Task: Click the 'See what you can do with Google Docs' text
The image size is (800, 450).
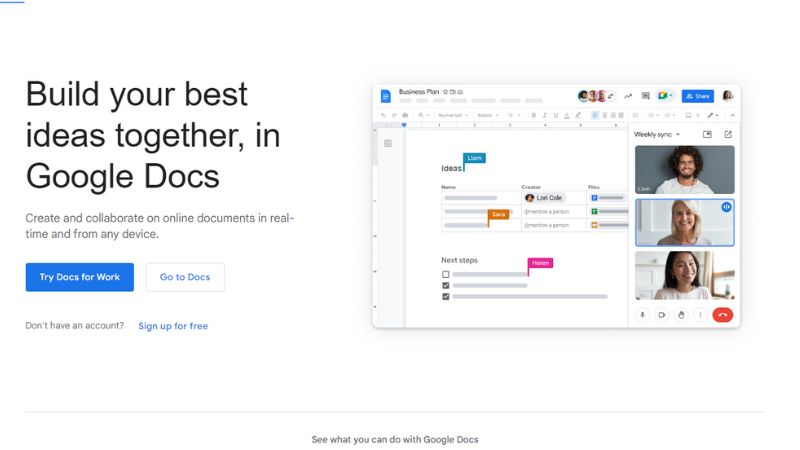Action: [x=395, y=439]
